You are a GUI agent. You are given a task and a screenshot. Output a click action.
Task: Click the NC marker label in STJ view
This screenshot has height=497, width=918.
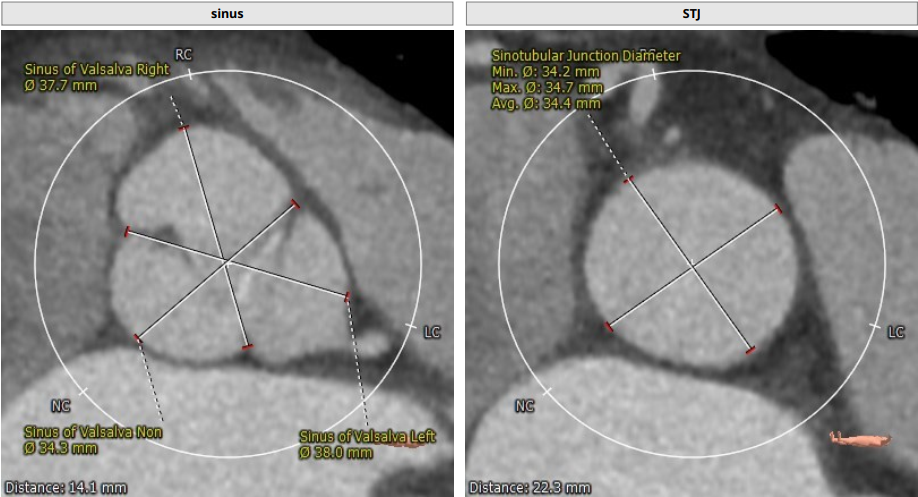coord(525,406)
